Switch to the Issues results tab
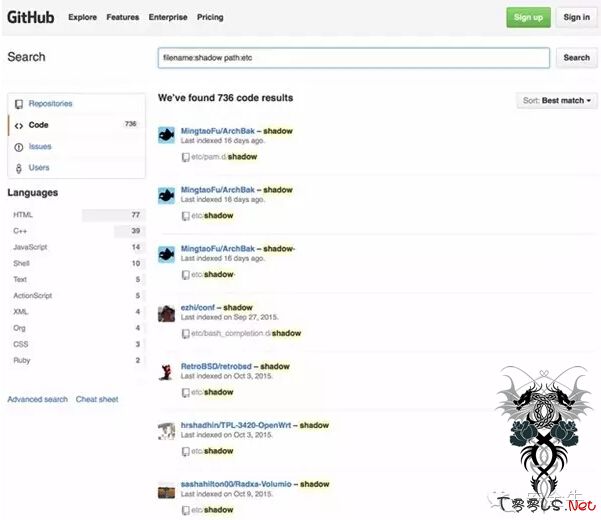The width and height of the screenshot is (601, 520). click(x=40, y=146)
